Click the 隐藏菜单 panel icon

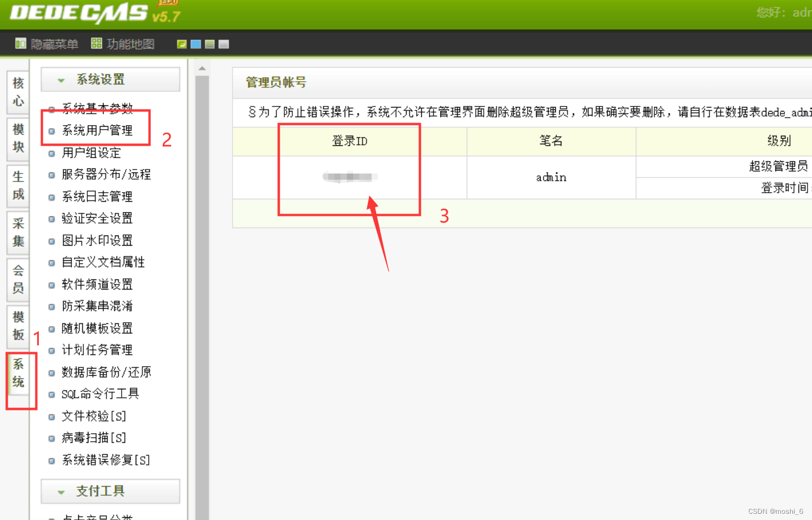tap(20, 43)
